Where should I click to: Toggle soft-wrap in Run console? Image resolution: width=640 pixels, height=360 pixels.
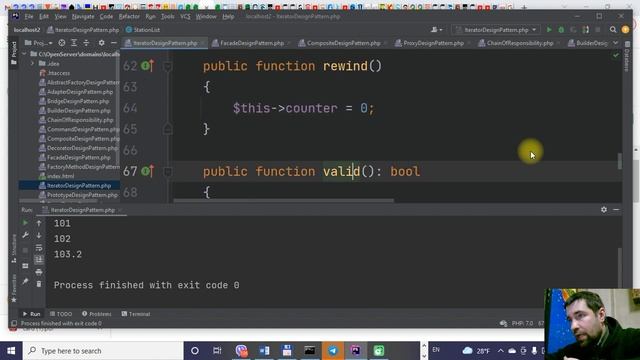click(x=39, y=247)
